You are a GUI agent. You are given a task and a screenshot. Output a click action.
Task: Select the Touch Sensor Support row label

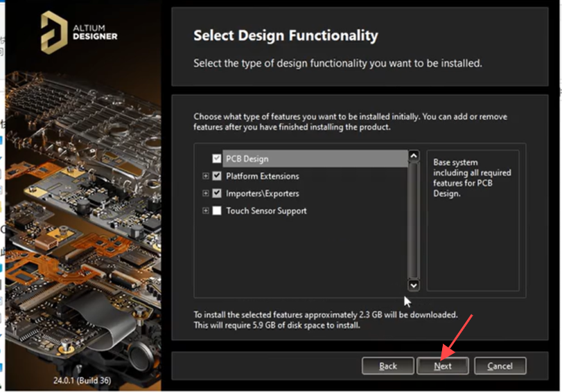[266, 211]
